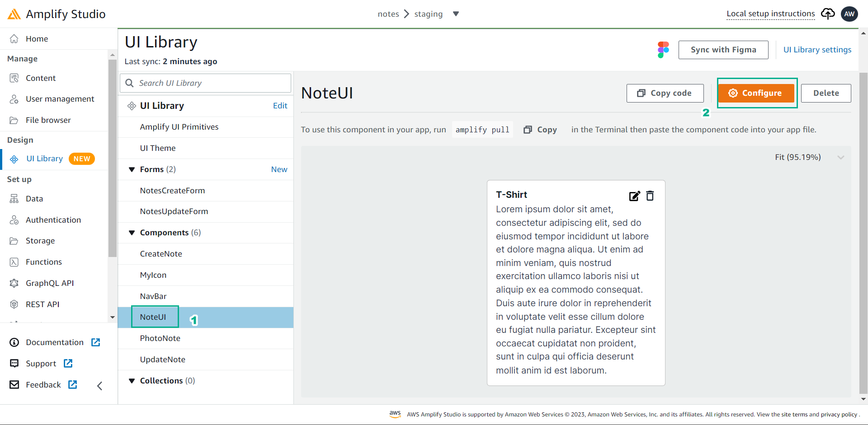868x425 pixels.
Task: Click the trash icon on T-Shirt note
Action: [650, 196]
